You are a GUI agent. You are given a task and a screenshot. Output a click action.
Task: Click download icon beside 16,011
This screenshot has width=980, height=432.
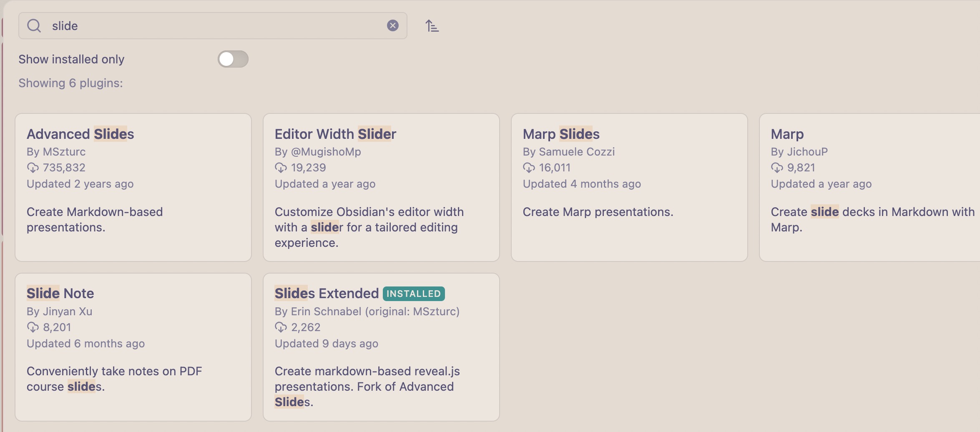coord(529,168)
